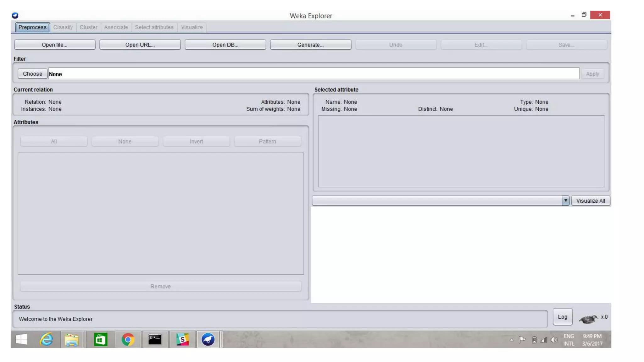Choose a filter with Choose button

click(x=32, y=74)
